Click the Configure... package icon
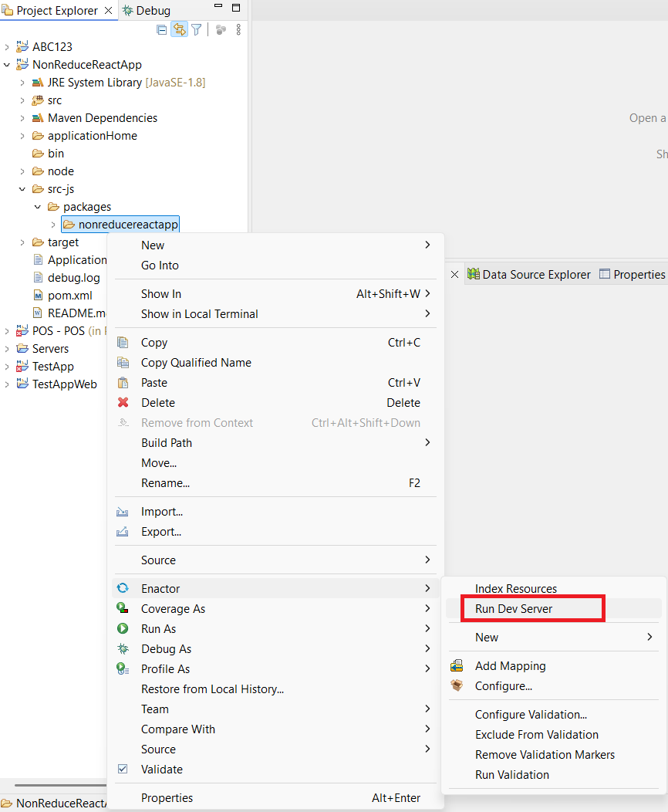 (x=457, y=685)
